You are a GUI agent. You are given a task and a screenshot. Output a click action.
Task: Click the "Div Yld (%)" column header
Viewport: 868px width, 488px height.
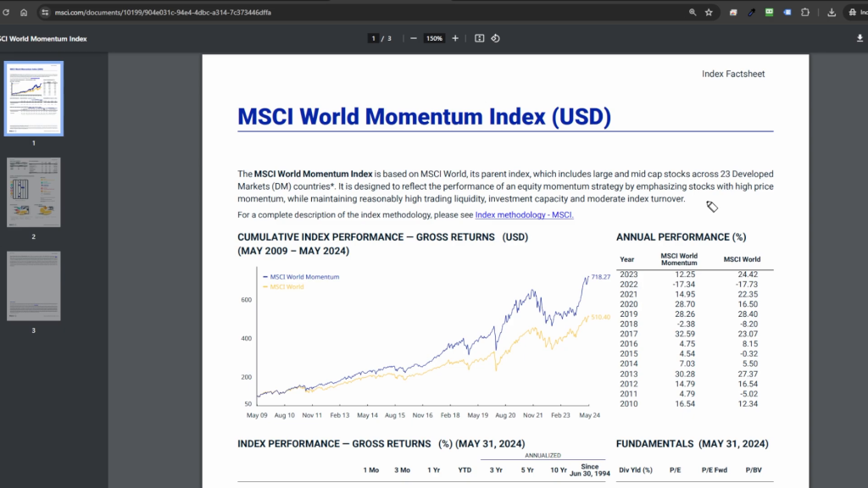(x=636, y=470)
